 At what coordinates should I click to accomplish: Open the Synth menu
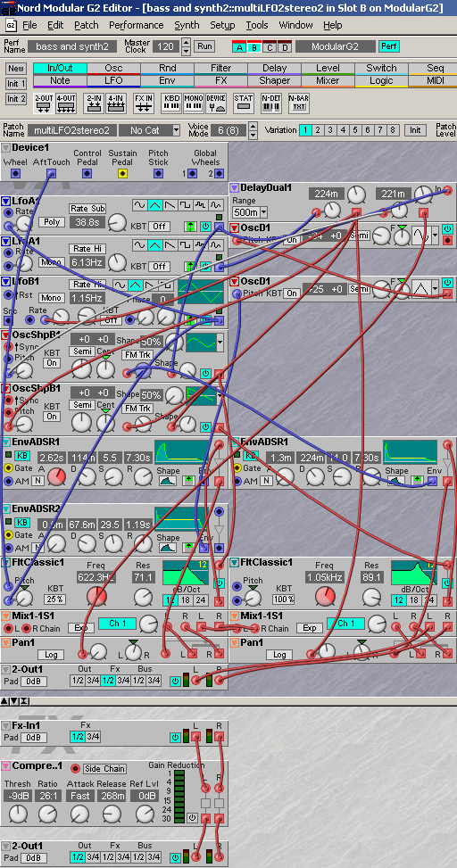(x=187, y=26)
